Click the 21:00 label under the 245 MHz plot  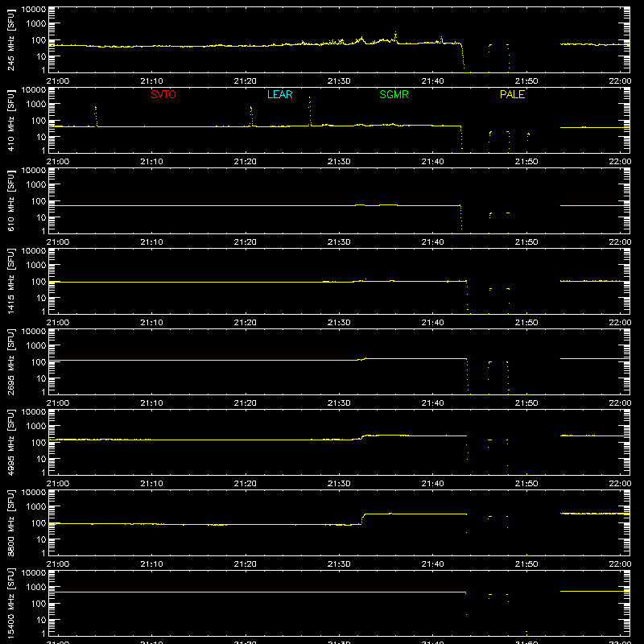(x=57, y=81)
